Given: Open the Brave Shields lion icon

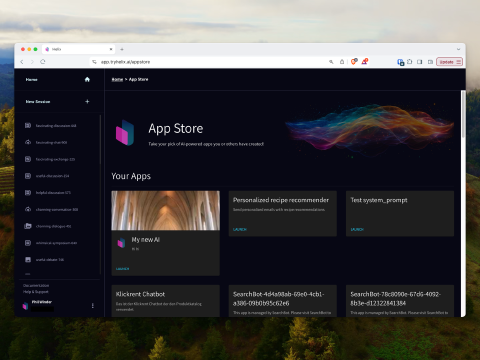Looking at the screenshot, I should coord(354,61).
